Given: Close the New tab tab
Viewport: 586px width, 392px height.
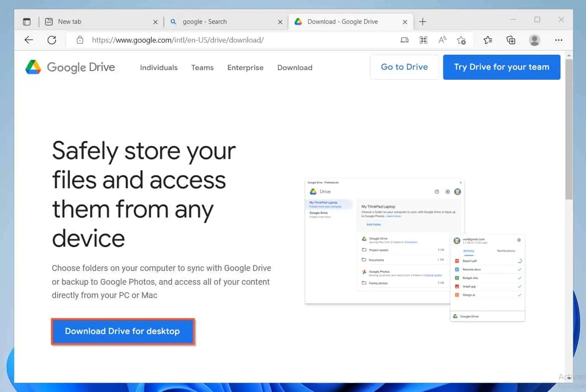Looking at the screenshot, I should pyautogui.click(x=155, y=22).
